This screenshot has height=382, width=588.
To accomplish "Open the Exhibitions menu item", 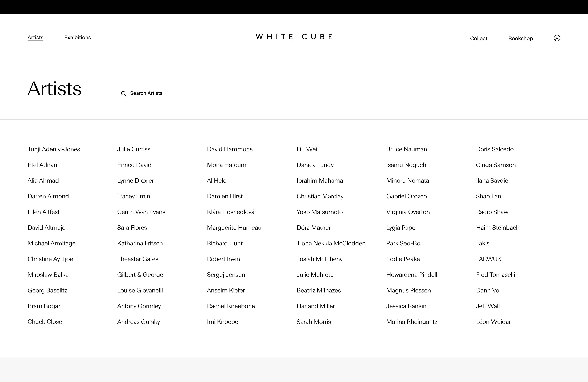I will (78, 38).
